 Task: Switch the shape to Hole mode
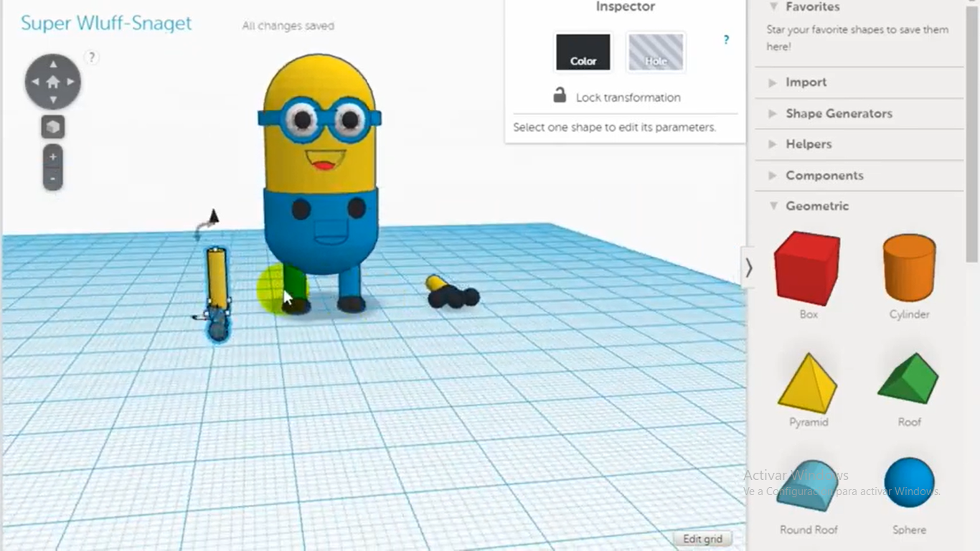point(656,52)
